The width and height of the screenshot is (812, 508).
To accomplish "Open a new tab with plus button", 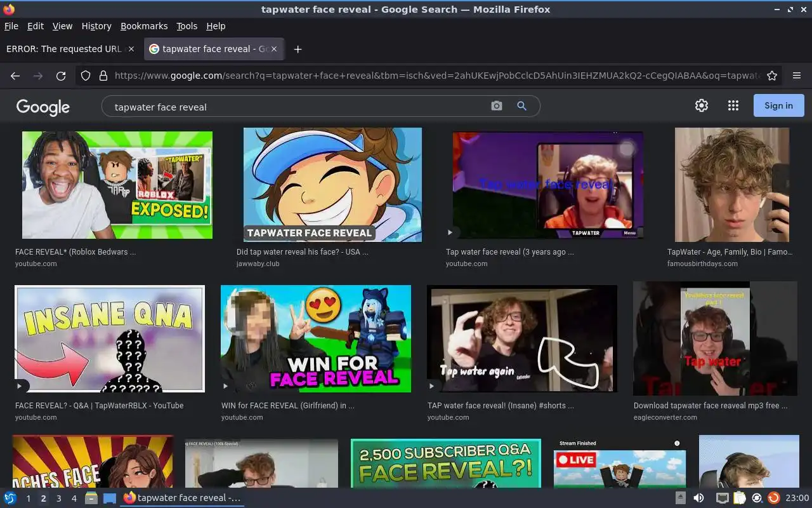I will (298, 49).
